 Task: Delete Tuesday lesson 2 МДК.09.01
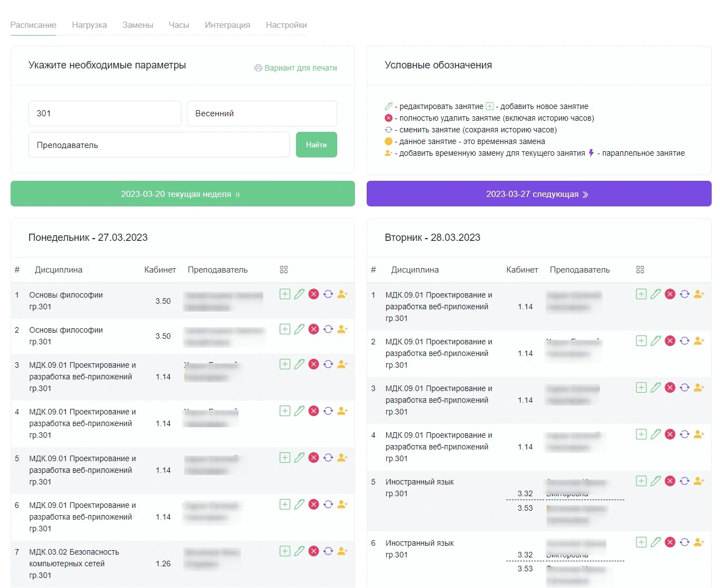pos(670,341)
